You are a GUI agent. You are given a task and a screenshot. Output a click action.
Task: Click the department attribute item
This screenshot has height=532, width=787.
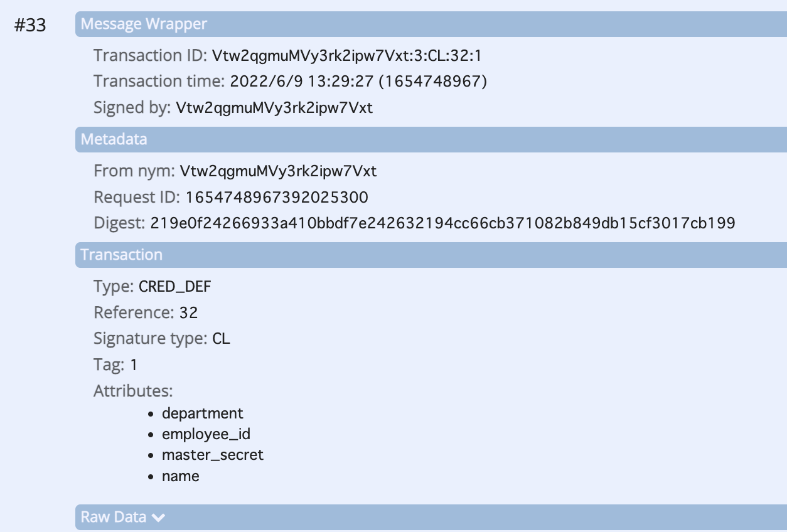(x=203, y=413)
